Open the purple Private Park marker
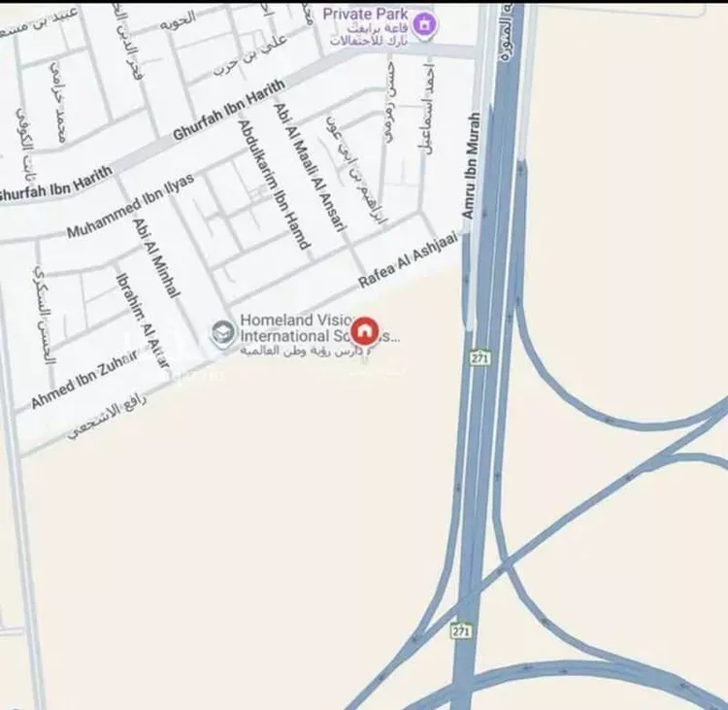The height and width of the screenshot is (710, 728). tap(424, 24)
